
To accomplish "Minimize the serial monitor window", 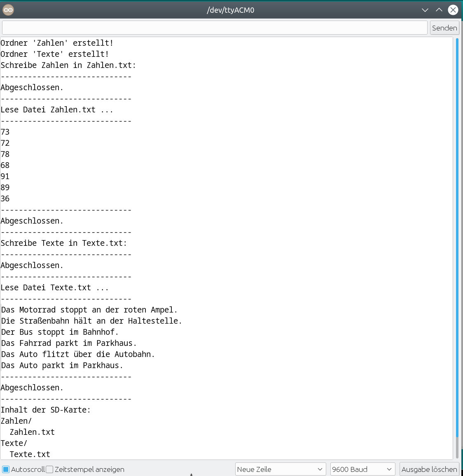I will [425, 10].
